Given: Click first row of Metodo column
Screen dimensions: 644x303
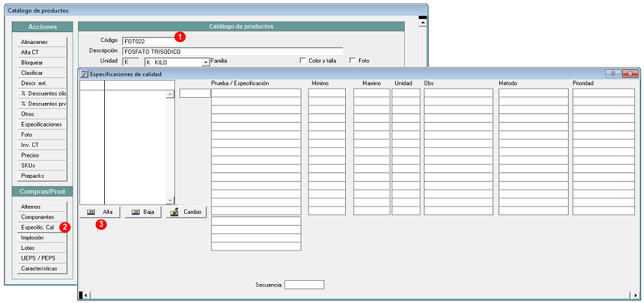Looking at the screenshot, I should (x=533, y=93).
